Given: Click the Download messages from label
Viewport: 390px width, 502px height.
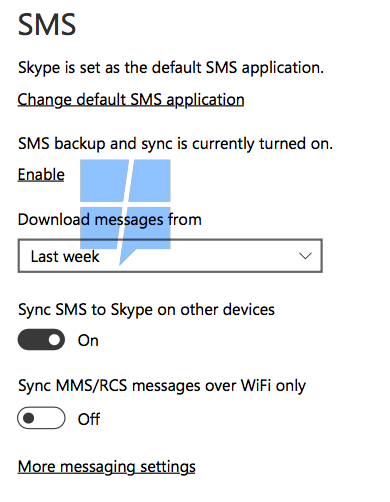Looking at the screenshot, I should (x=110, y=220).
